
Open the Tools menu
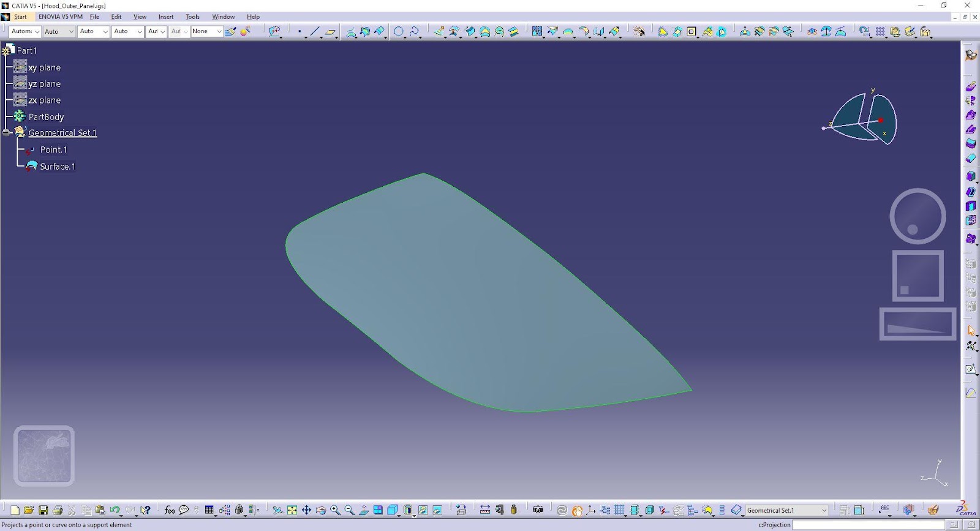(192, 17)
